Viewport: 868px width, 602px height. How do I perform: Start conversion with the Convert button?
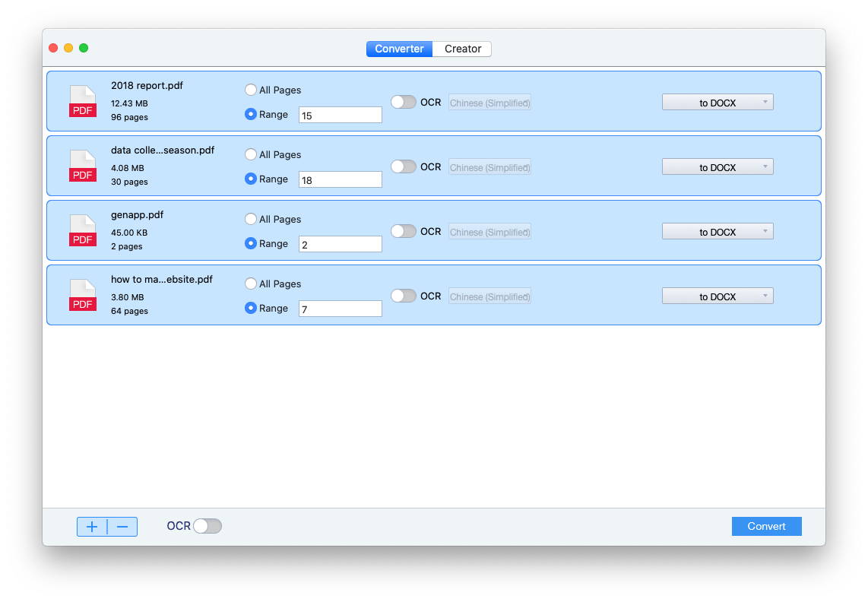click(767, 526)
